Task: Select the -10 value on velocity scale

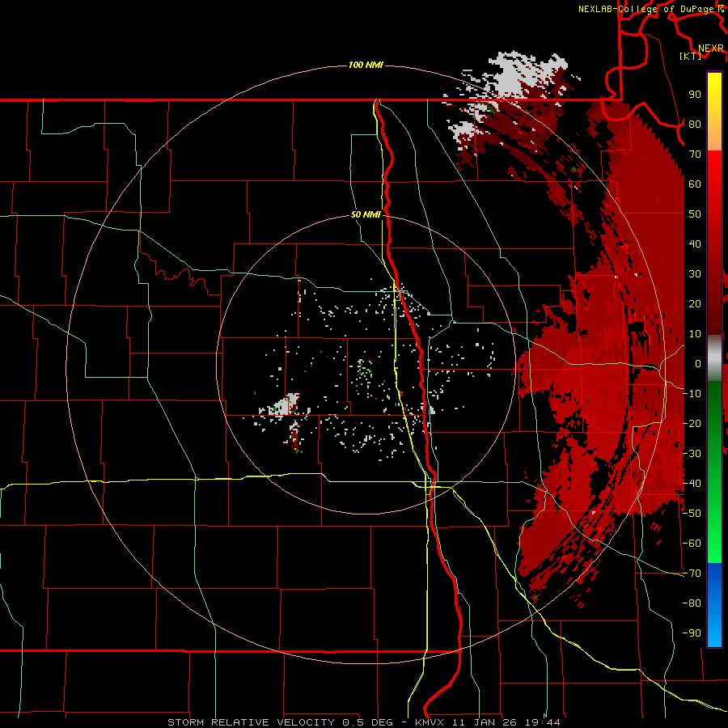Action: click(692, 394)
